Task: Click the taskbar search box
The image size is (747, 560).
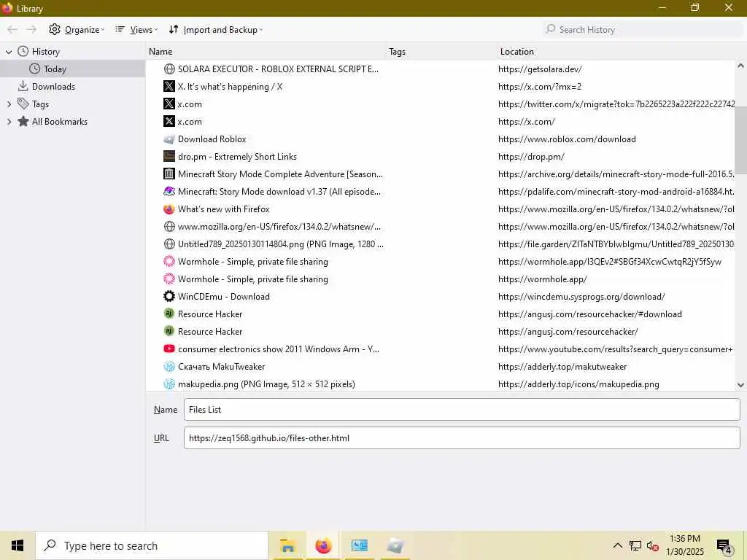Action: coord(152,545)
